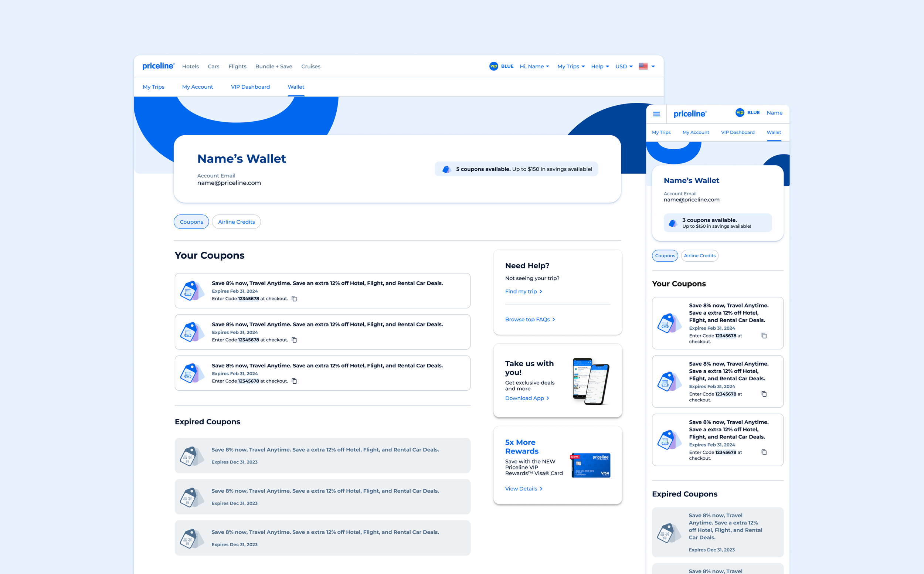Screen dimensions: 924x574
Task: Click gray tag icon of third expired desktop coupon
Action: click(x=192, y=538)
